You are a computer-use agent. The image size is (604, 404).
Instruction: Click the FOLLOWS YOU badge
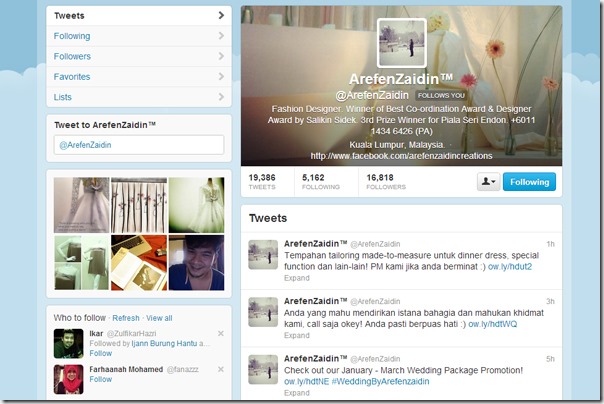(x=441, y=95)
